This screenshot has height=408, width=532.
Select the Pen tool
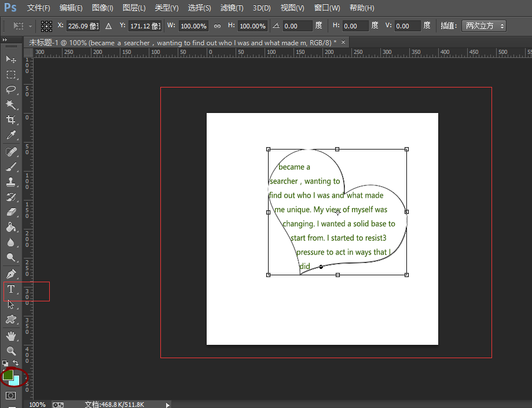10,274
